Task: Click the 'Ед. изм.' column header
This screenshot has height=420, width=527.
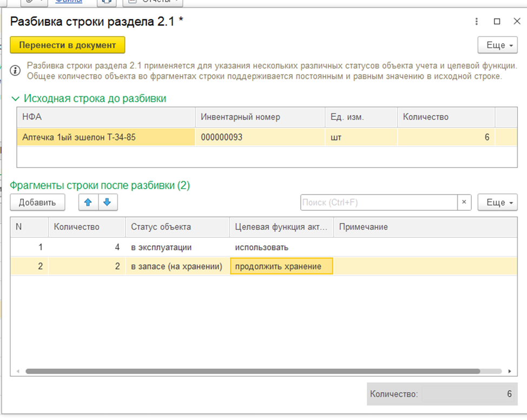Action: pyautogui.click(x=361, y=117)
